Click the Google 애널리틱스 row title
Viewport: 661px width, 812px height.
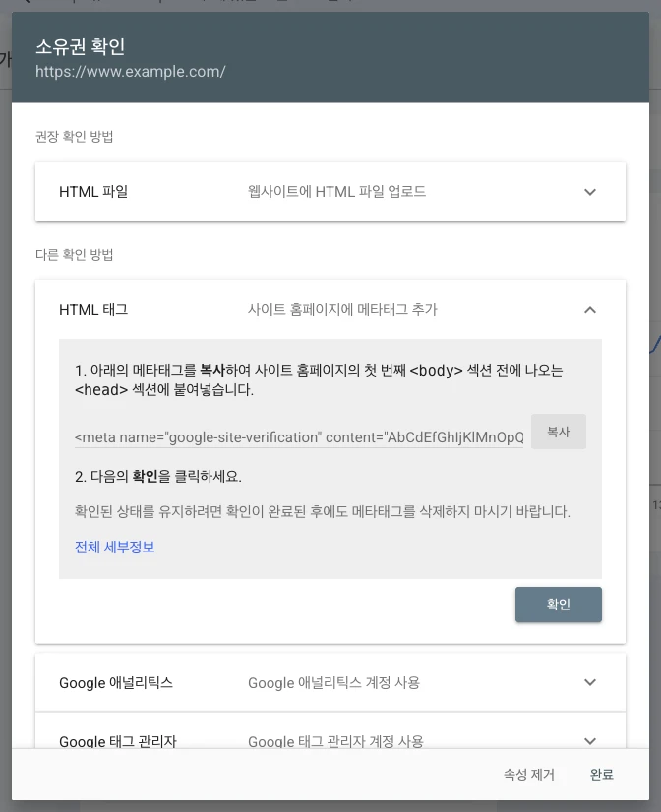(x=116, y=682)
